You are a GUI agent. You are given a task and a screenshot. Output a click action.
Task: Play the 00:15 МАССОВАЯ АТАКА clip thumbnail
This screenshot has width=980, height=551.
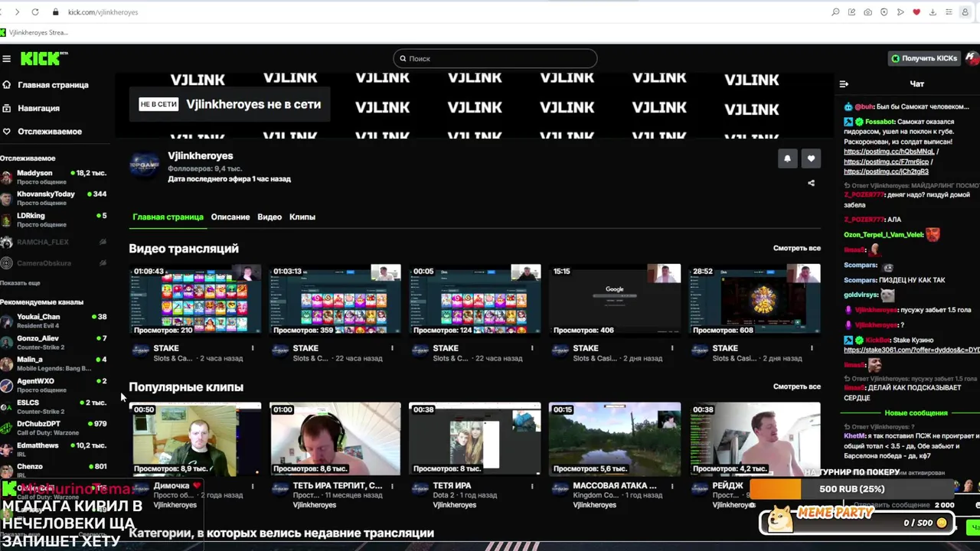click(x=615, y=439)
